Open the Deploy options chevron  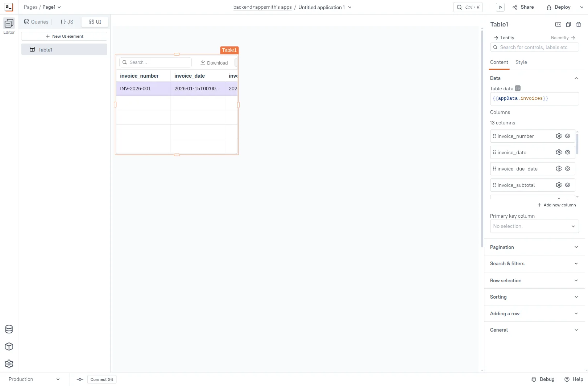[582, 7]
